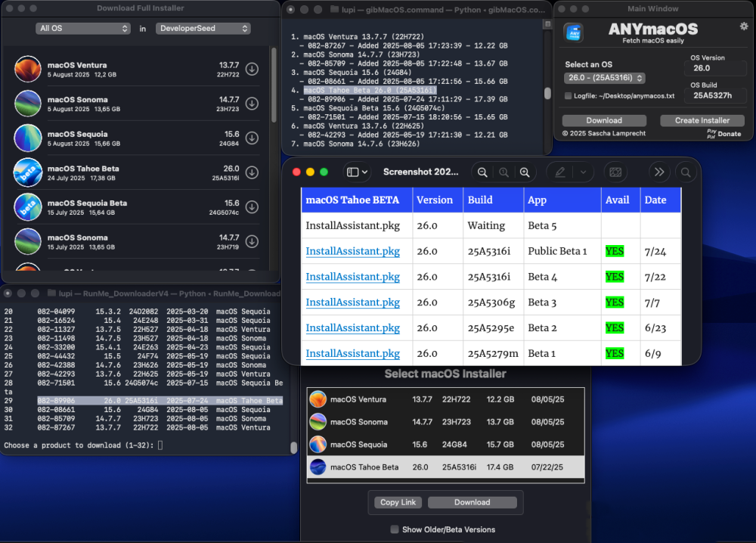Download macOS Tahoe Beta 25A5316i arrow icon
This screenshot has width=756, height=543.
[253, 172]
